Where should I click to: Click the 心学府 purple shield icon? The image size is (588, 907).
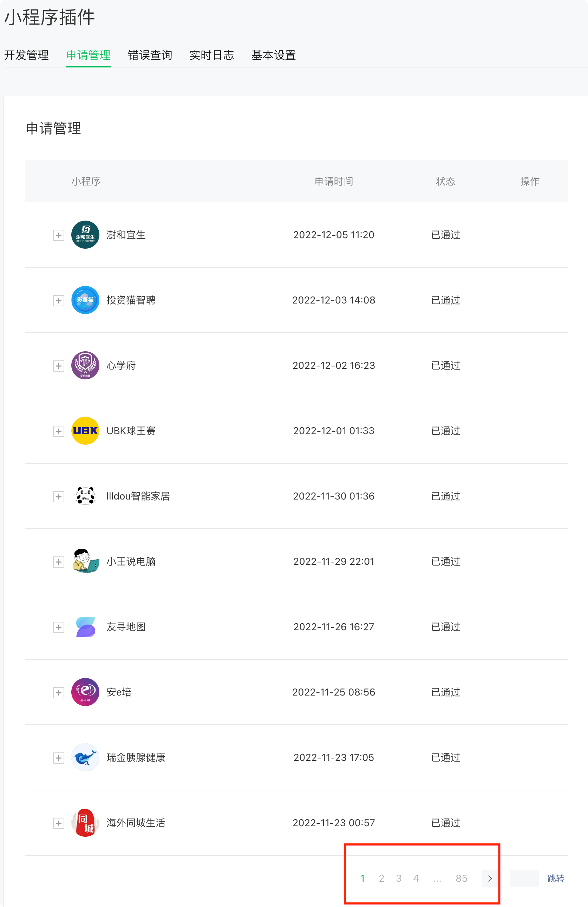click(85, 365)
